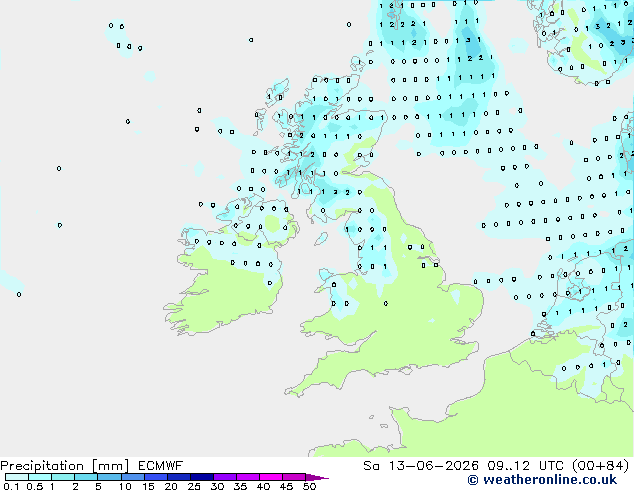Click the "0.5" legend scale label
This screenshot has width=634, height=490.
coord(35,486)
